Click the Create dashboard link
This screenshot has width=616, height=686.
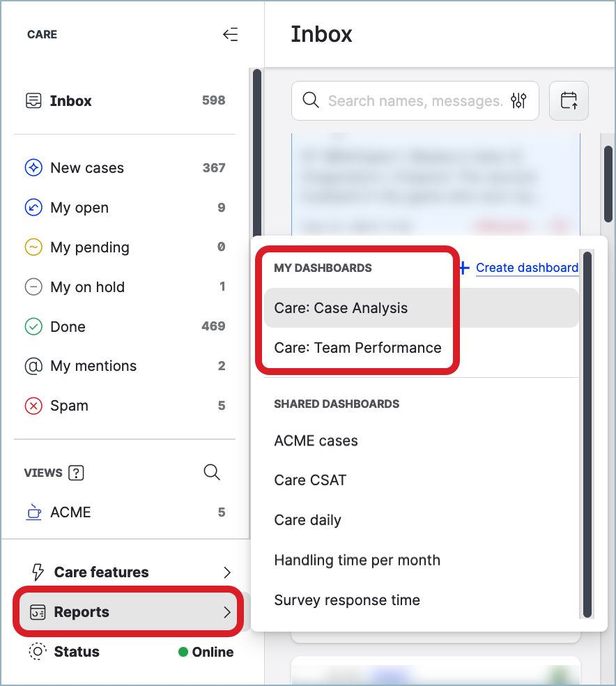tap(526, 268)
